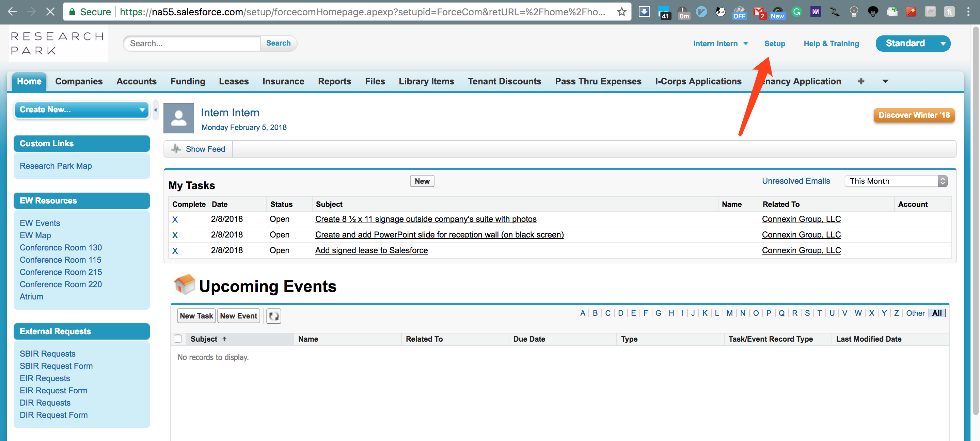
Task: Open the Create New dropdown
Action: [81, 110]
